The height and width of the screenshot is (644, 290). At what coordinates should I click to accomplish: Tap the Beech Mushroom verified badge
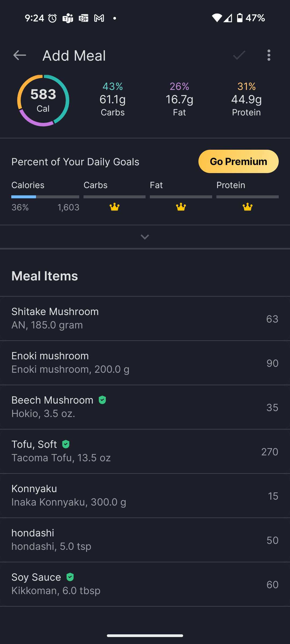pyautogui.click(x=102, y=400)
